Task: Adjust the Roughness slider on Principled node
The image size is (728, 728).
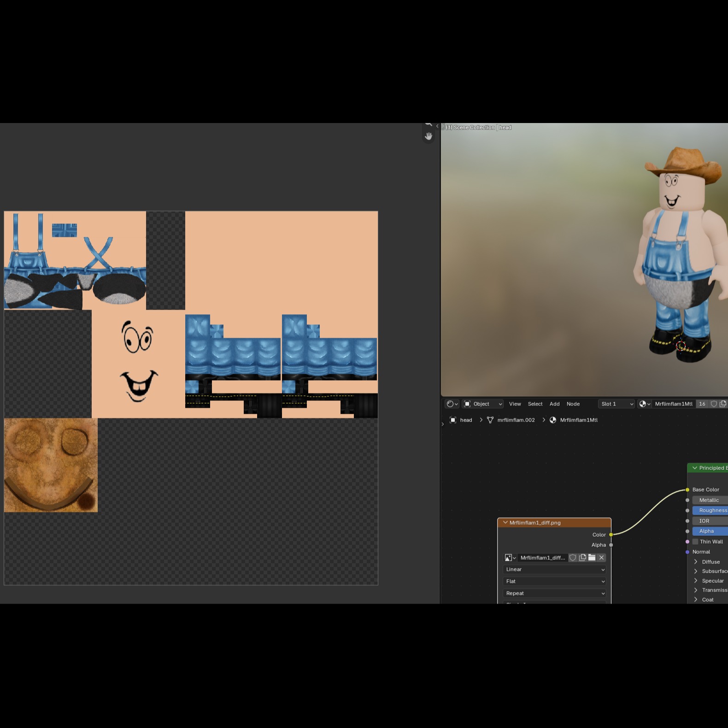Action: (710, 511)
